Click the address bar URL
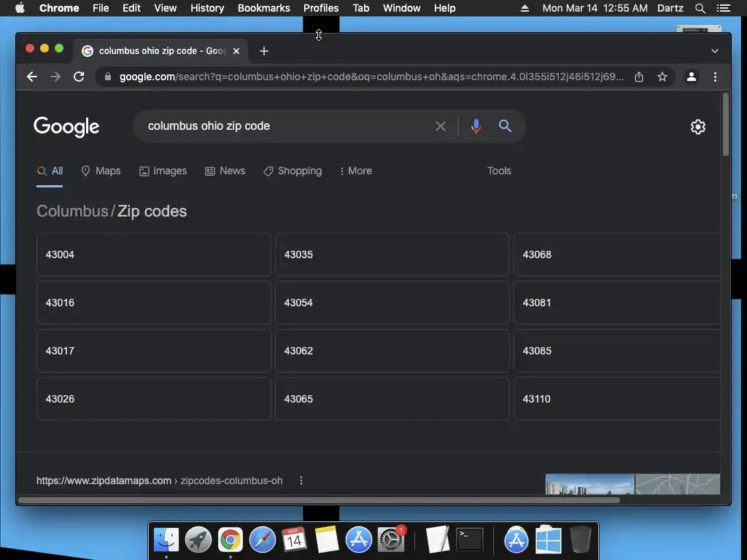747x560 pixels. coord(371,77)
